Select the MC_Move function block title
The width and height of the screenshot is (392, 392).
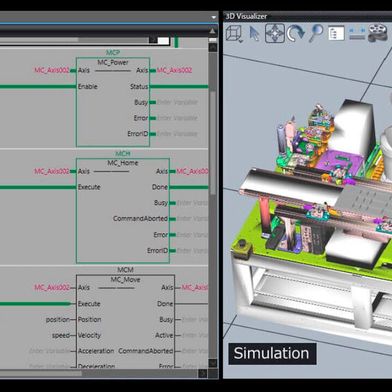[125, 280]
